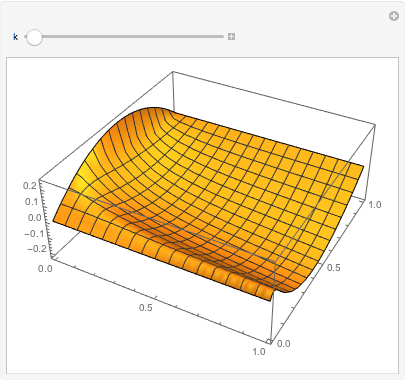Screen dimensions: 405x382
Task: Click the 0.0 label at the front-left corner
Action: [45, 269]
